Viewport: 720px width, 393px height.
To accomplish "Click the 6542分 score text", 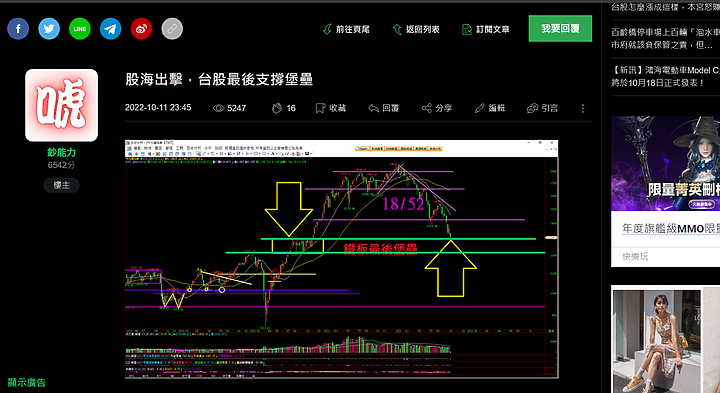I will click(62, 165).
